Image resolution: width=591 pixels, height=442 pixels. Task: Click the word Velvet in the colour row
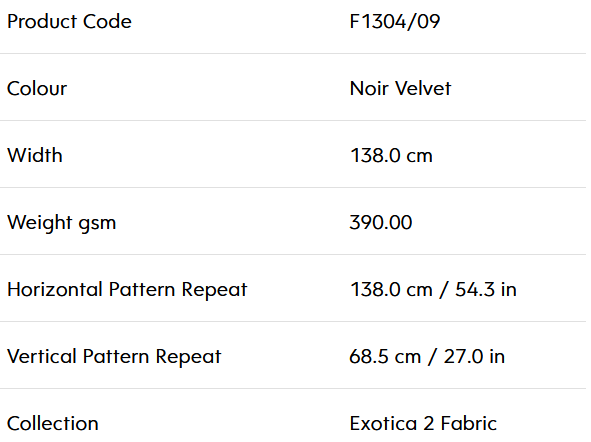point(423,89)
